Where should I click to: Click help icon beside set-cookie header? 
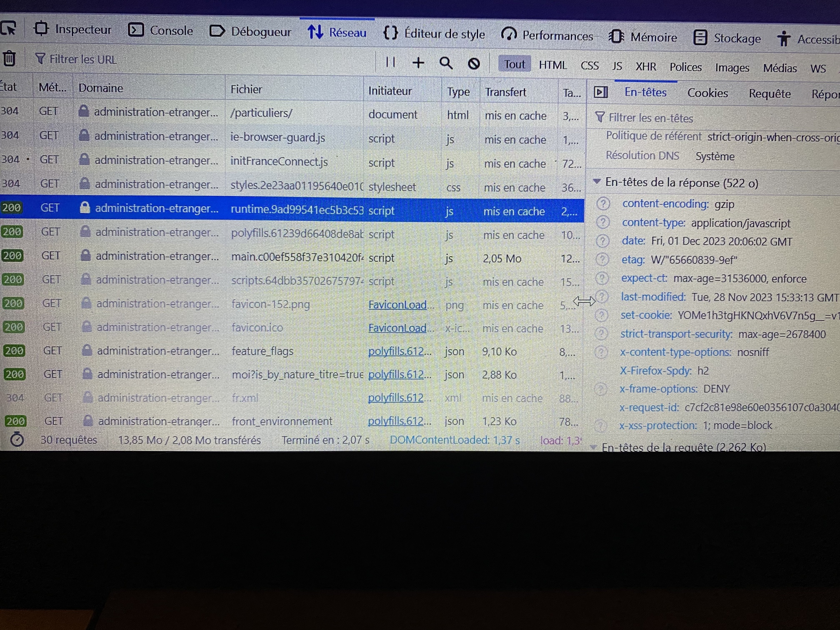pyautogui.click(x=601, y=315)
